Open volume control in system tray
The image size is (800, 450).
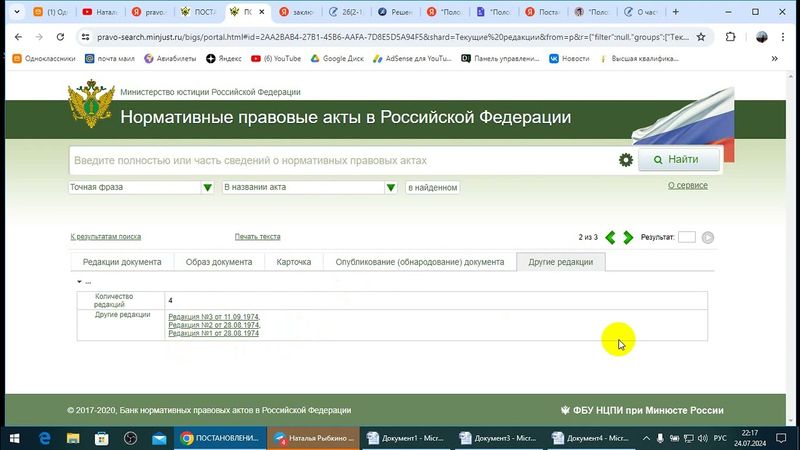click(x=703, y=438)
